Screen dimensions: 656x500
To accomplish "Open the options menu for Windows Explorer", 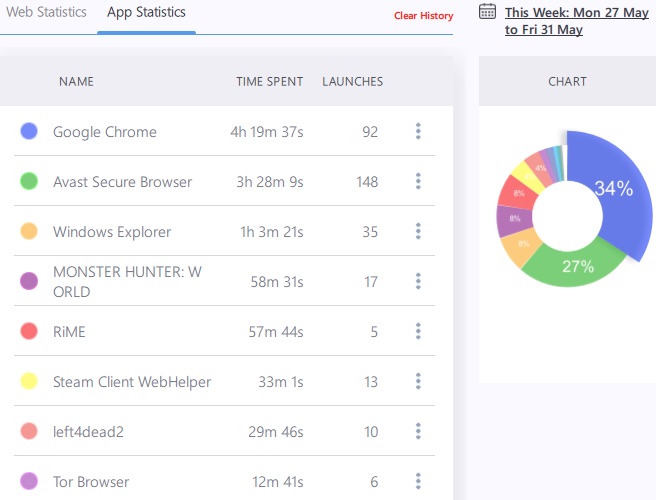I will coord(418,231).
